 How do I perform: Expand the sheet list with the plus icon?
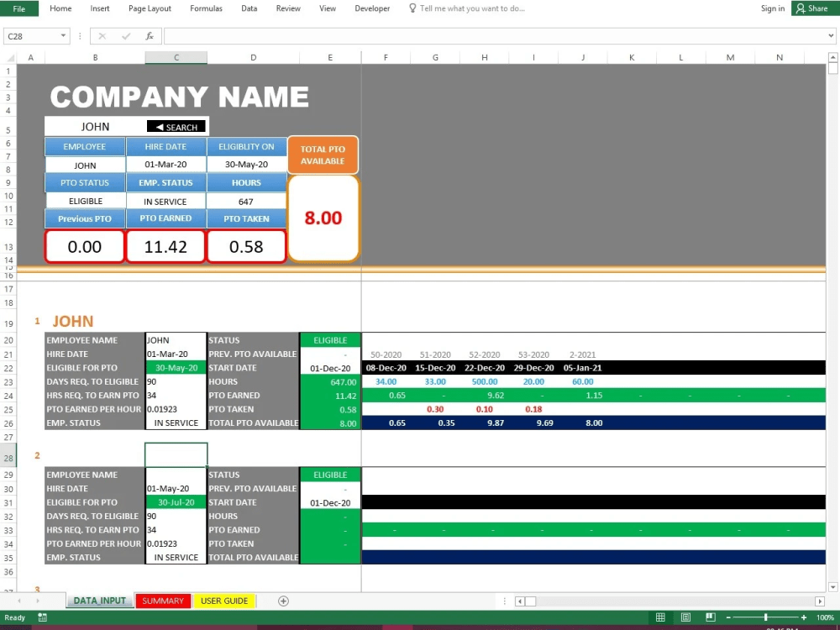click(283, 601)
